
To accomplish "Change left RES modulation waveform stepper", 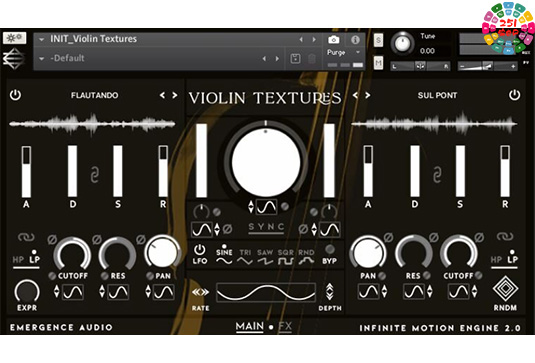I will (102, 292).
